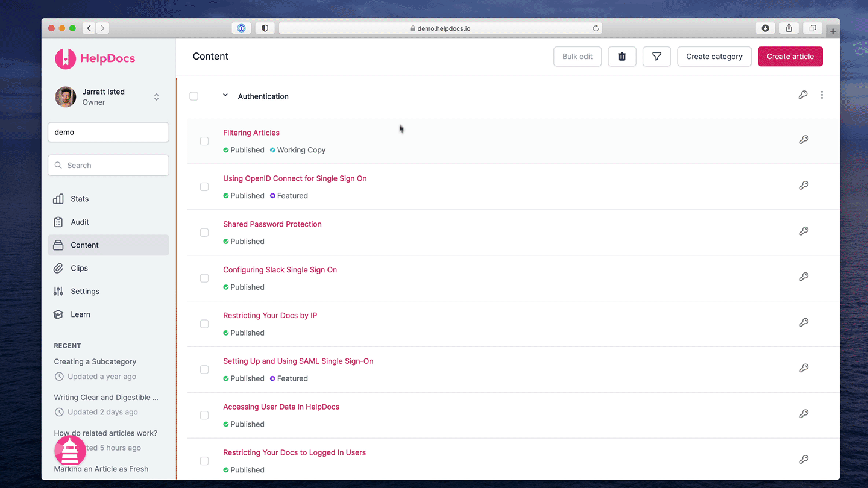The width and height of the screenshot is (868, 488).
Task: Open Configuring Slack Single Sign On article
Action: pos(280,270)
